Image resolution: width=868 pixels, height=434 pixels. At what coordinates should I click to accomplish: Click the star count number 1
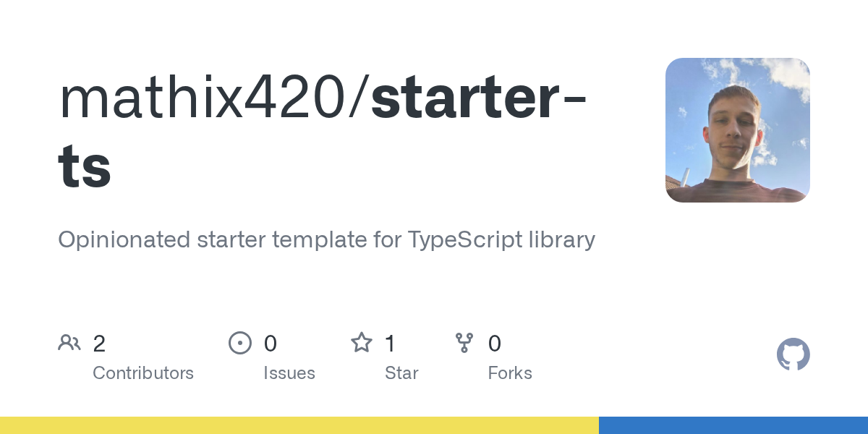[x=390, y=344]
